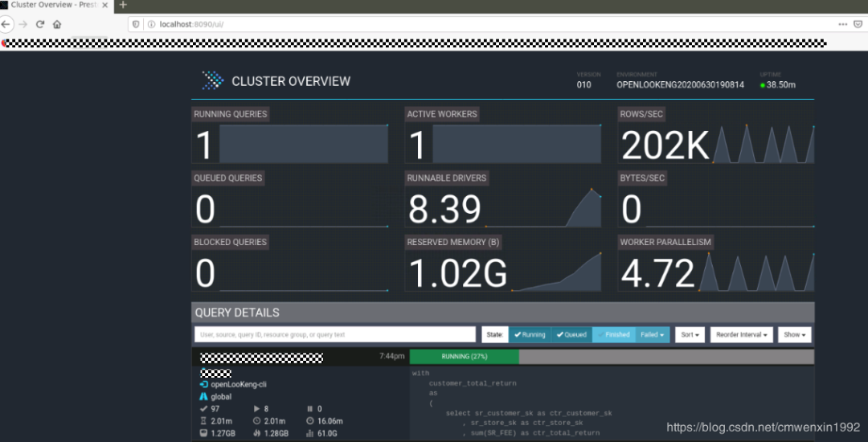This screenshot has height=442, width=868.
Task: Click the running splits play icon
Action: tap(256, 409)
